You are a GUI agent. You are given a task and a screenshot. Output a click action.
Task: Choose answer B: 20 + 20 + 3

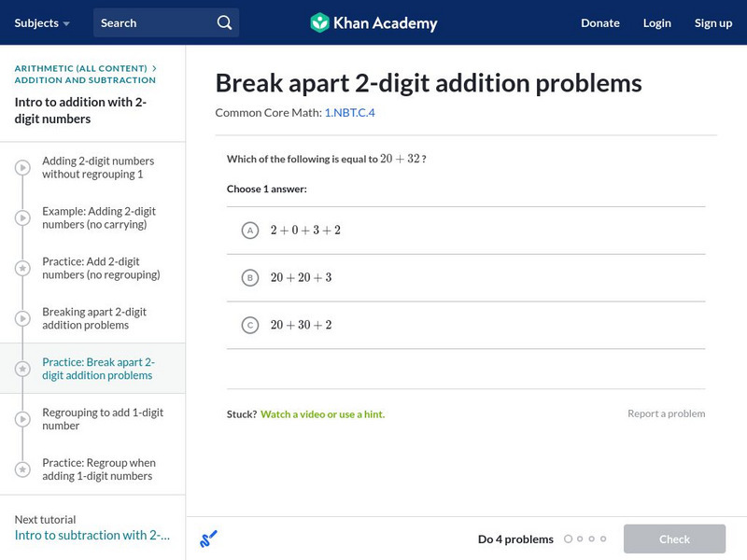249,277
